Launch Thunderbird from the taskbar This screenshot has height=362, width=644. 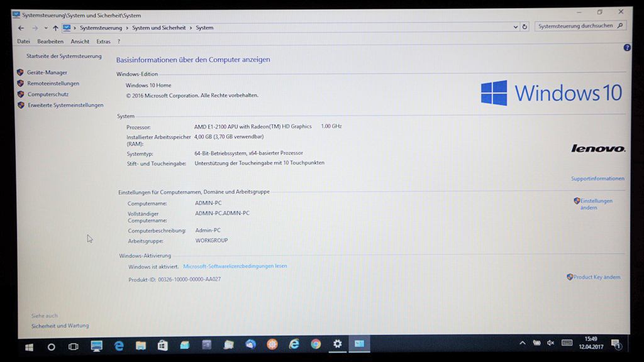(x=250, y=344)
